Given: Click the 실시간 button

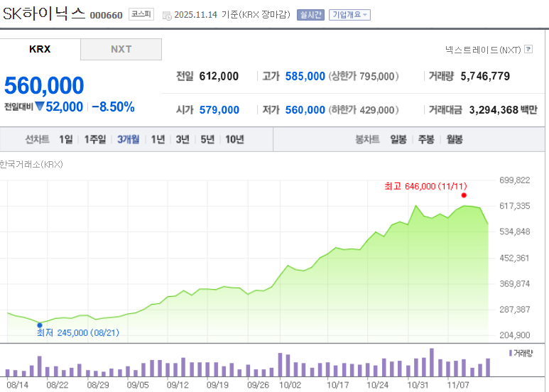Looking at the screenshot, I should point(310,15).
